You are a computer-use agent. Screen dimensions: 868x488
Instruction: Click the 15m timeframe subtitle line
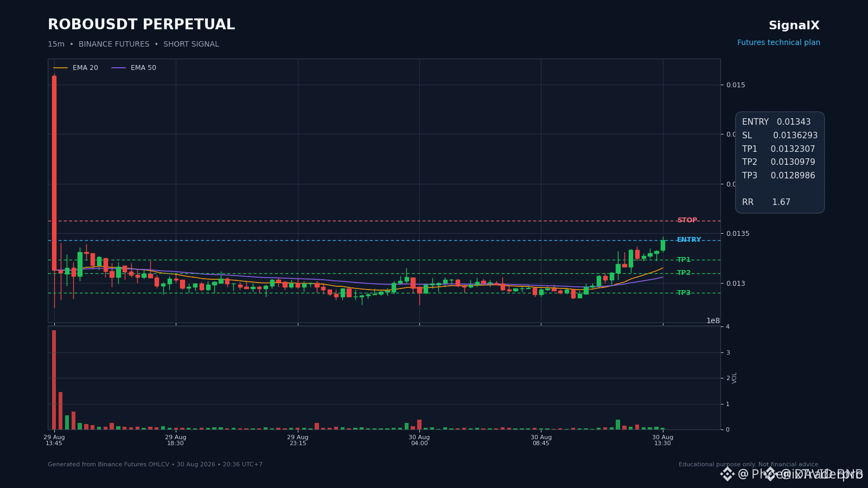(x=133, y=44)
